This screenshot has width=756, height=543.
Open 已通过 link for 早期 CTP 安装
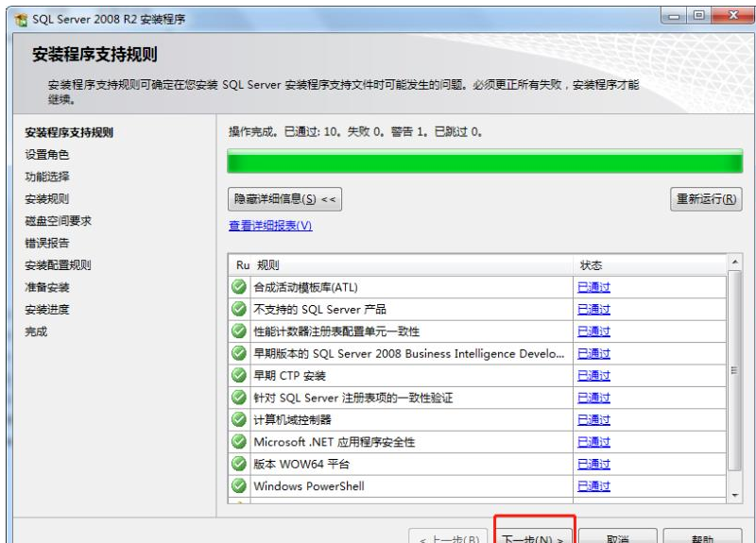(x=594, y=376)
